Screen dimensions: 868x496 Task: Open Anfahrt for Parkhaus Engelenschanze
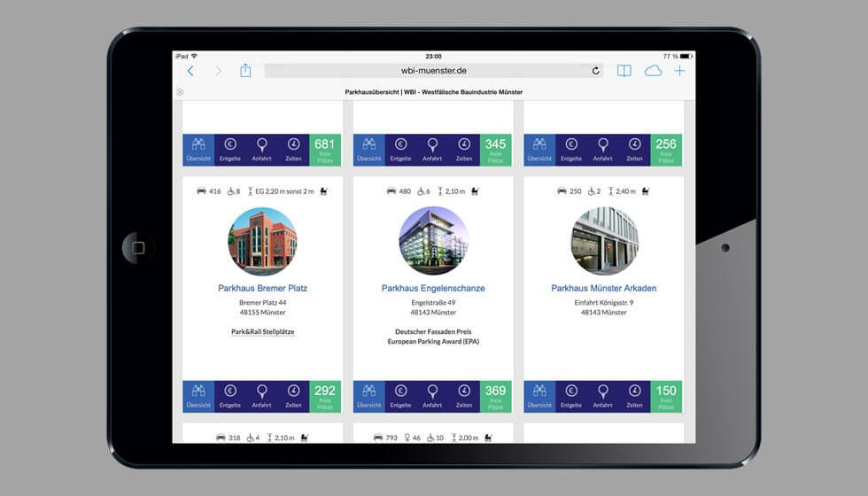[x=432, y=397]
